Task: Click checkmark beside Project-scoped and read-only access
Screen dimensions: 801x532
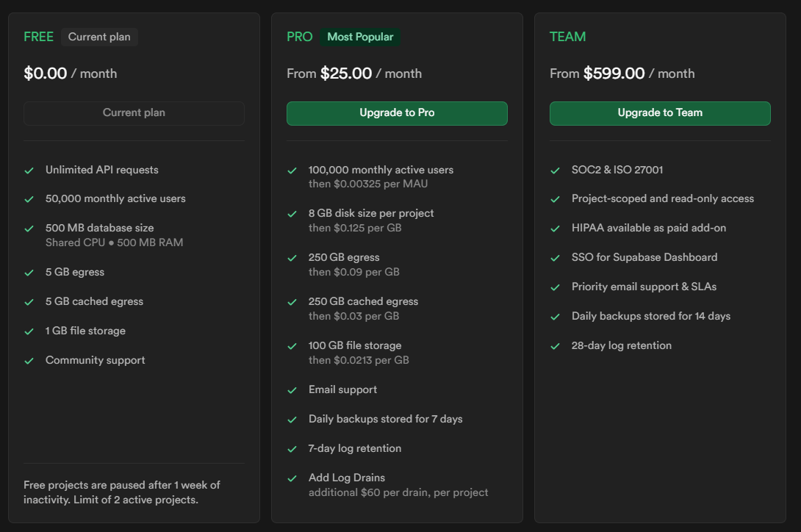Action: 556,199
